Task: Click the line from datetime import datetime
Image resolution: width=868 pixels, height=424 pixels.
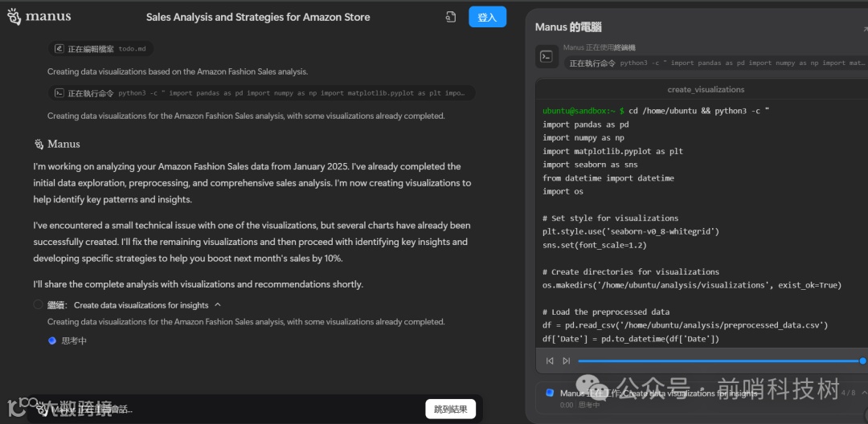Action: 608,178
